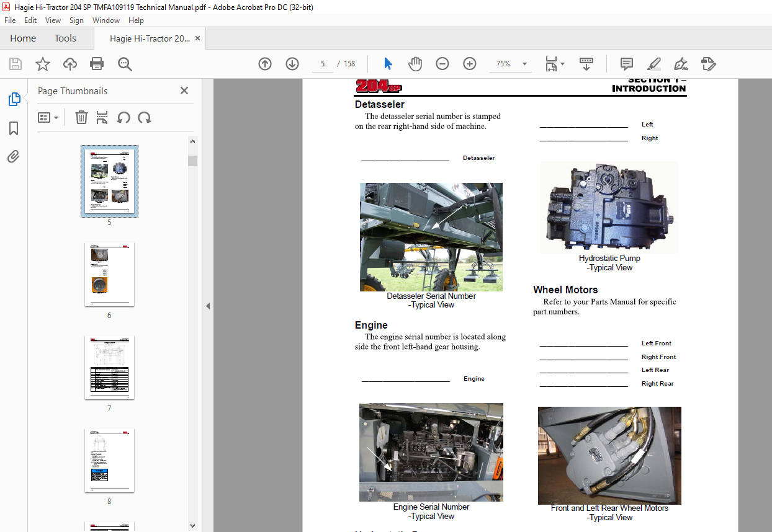
Task: Click the thumbnails panel scrollbar handle
Action: pos(192,161)
